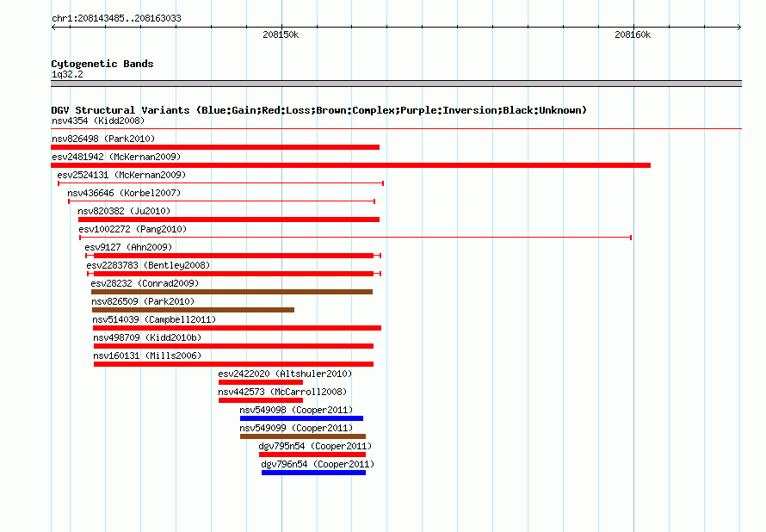This screenshot has height=532, width=766.
Task: Select the nsv160131 (Mills2006) bar
Action: 233,364
